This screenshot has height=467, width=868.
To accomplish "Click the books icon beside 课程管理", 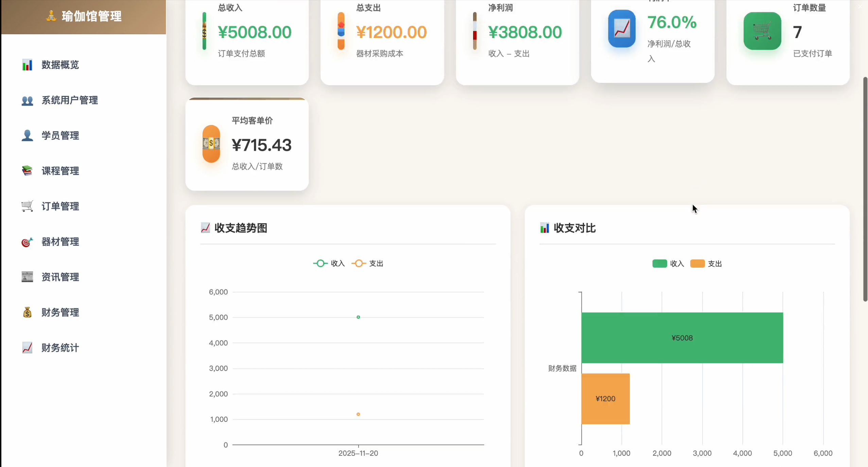I will point(27,171).
